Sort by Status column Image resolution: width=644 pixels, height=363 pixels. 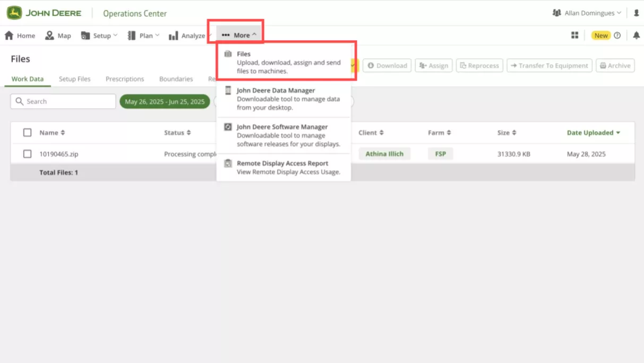tap(177, 133)
